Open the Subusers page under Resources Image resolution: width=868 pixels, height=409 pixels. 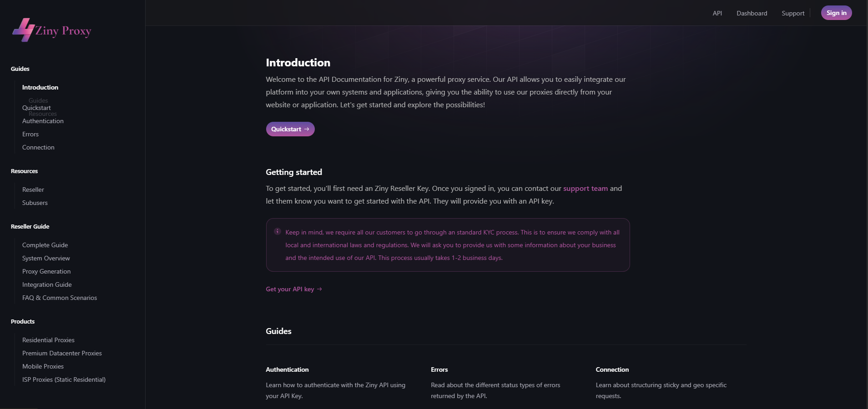coord(35,203)
